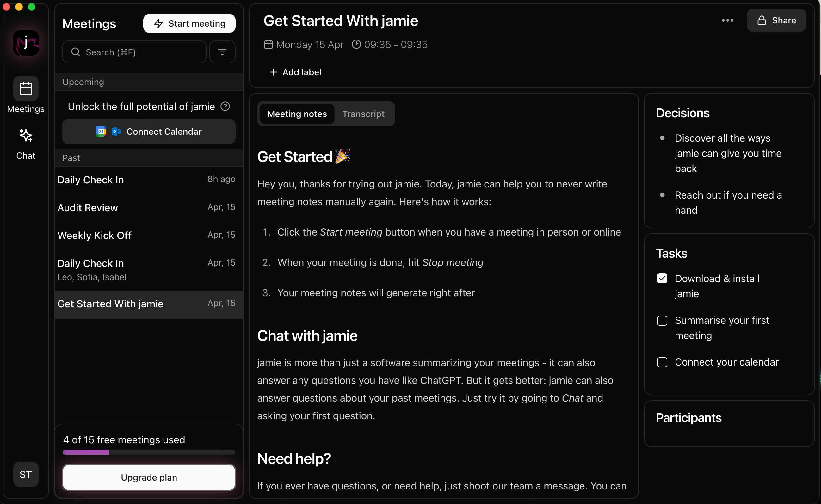Open the jamie app logo
821x504 pixels.
[x=26, y=43]
